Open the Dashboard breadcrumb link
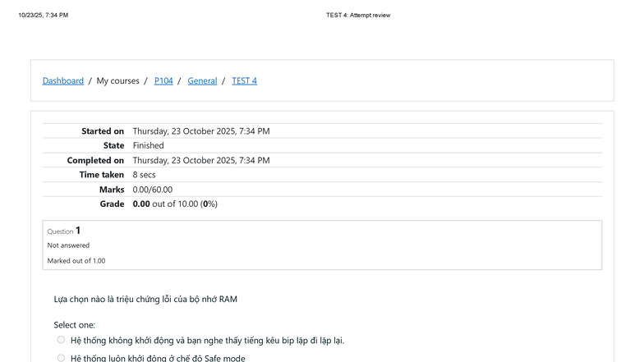 (x=62, y=80)
